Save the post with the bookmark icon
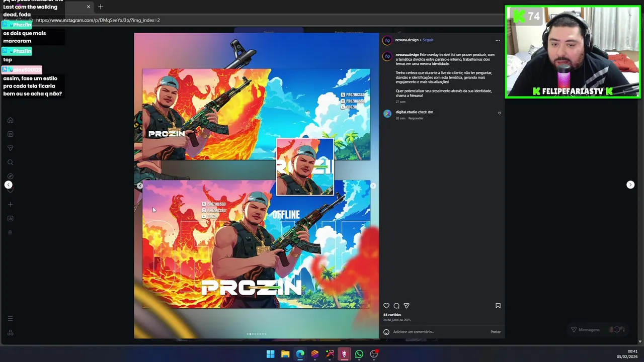This screenshot has width=644, height=362. [498, 306]
